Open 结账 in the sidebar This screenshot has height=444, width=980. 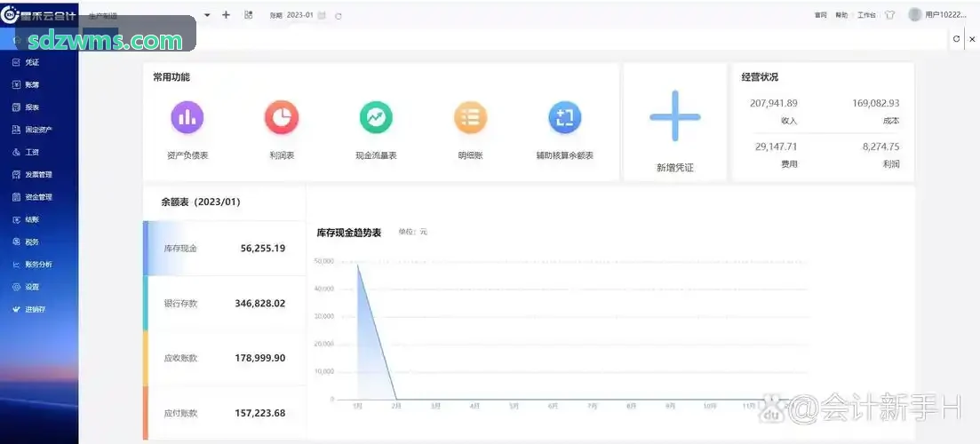(x=39, y=220)
